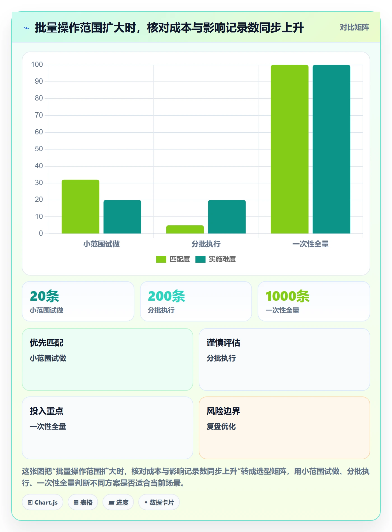This screenshot has height=532, width=392.
Task: Click the 数据卡片 tag chip
Action: point(159,502)
